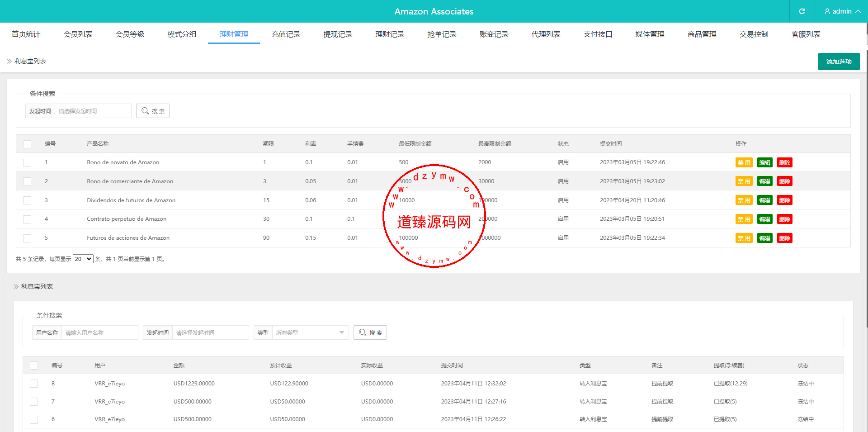Viewport: 868px width, 432px height.
Task: Edit Bono de novato de Amazon
Action: click(764, 163)
